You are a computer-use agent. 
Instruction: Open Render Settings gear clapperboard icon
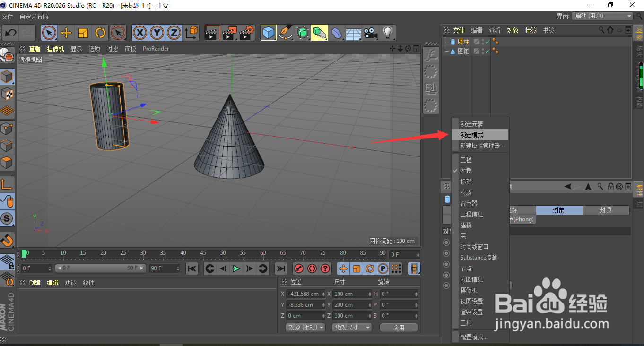[247, 33]
